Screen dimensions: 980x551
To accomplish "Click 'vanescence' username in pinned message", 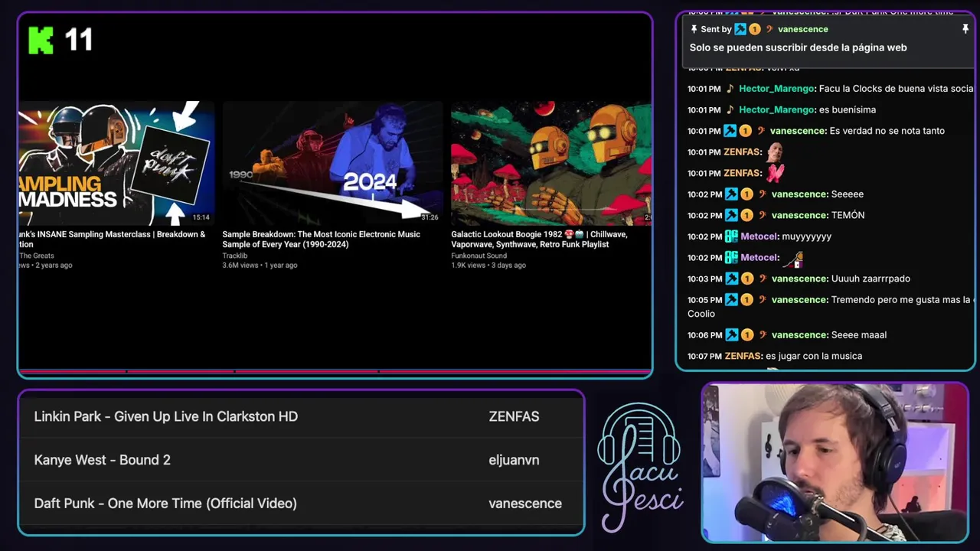I will coord(802,29).
